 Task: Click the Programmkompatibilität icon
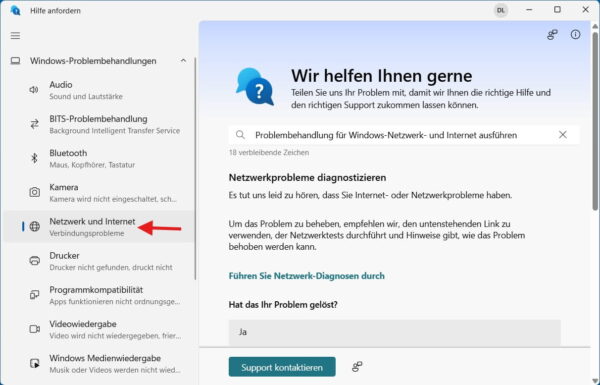point(34,295)
